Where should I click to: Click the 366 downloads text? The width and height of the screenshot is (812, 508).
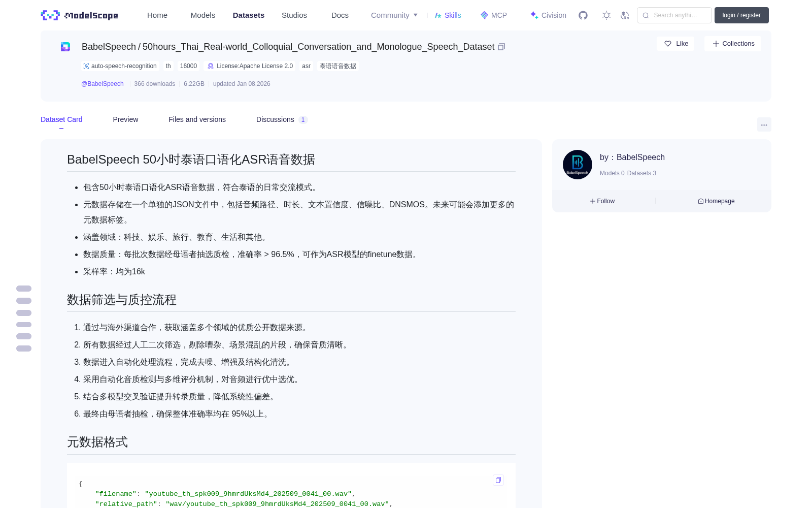click(155, 84)
